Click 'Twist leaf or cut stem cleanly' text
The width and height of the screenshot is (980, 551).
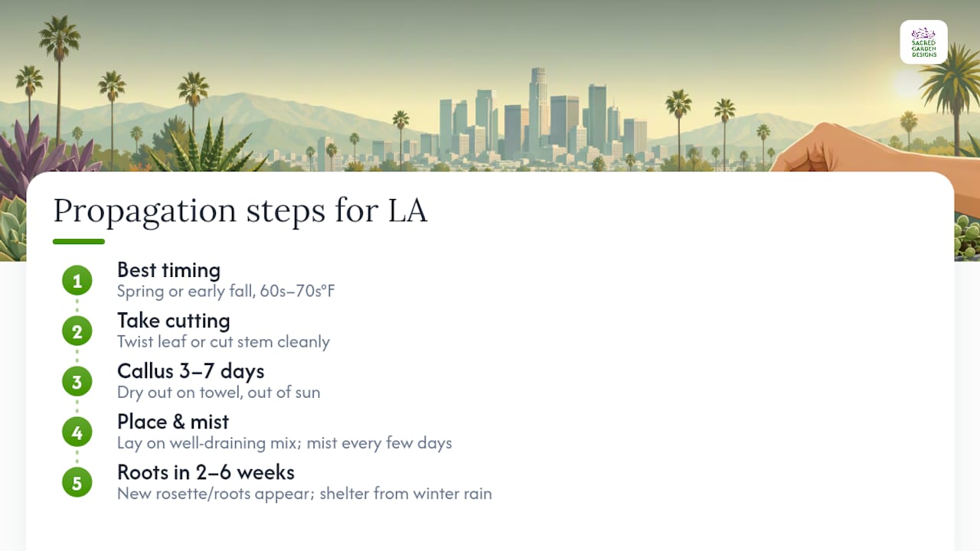(x=224, y=342)
